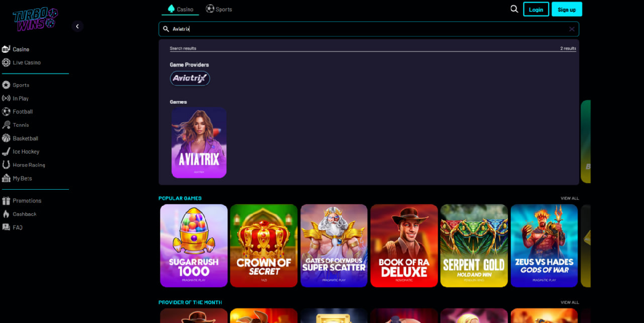Open Zeus vs Hades Gods of War
The height and width of the screenshot is (323, 644).
coord(544,246)
